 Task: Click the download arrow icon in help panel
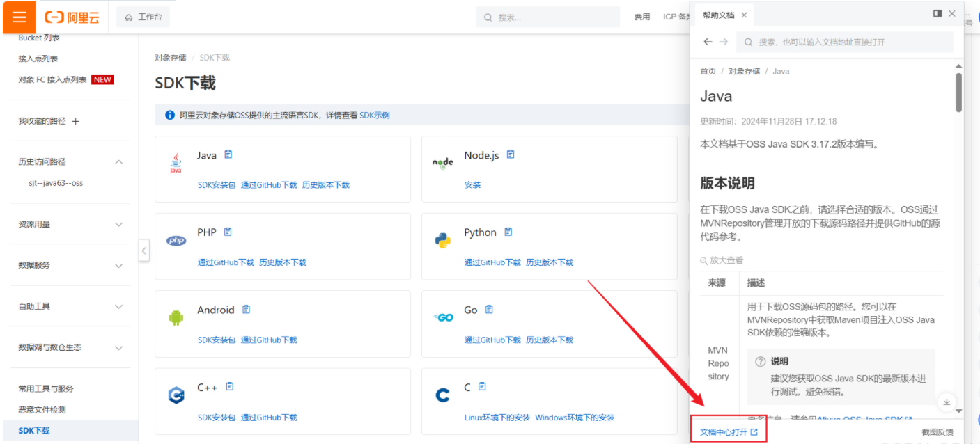(x=946, y=402)
